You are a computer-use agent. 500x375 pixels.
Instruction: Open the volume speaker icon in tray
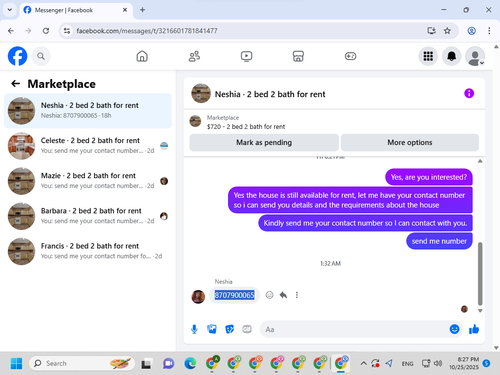[438, 363]
